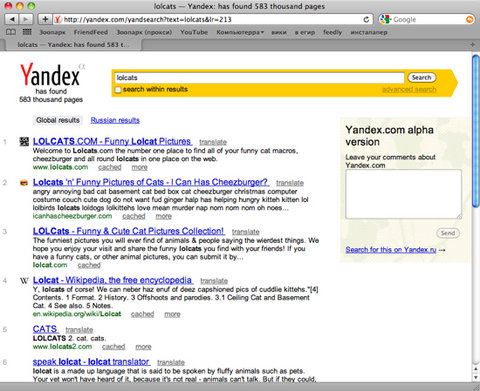
Task: Click the www.lolcats.com green URL
Action: [x=60, y=167]
